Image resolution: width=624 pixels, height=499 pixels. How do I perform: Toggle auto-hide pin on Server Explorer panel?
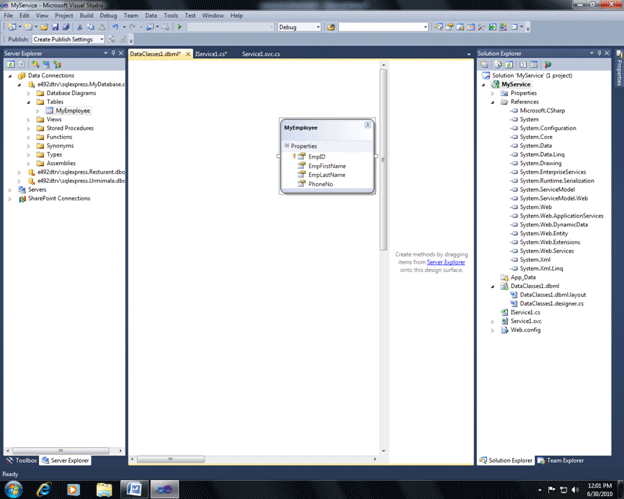(x=113, y=53)
